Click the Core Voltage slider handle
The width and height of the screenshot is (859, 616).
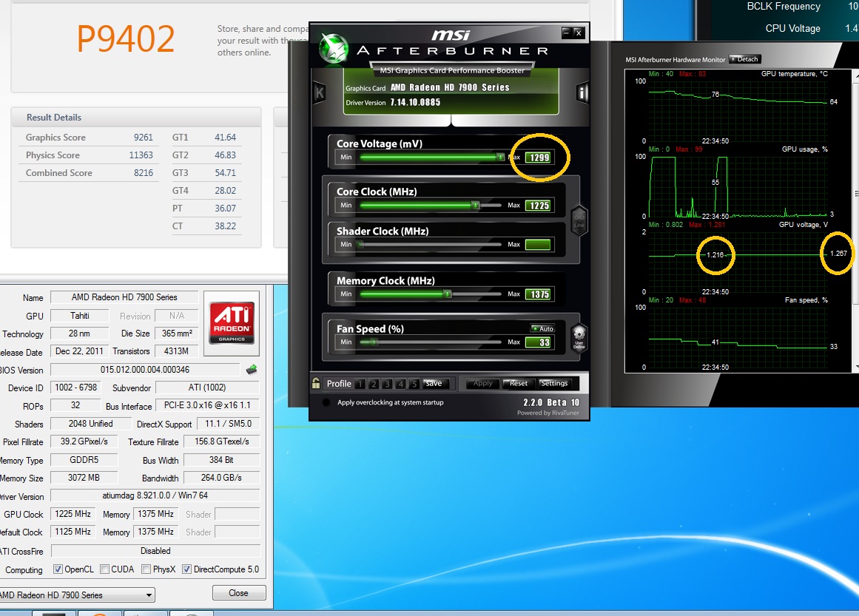(x=500, y=158)
